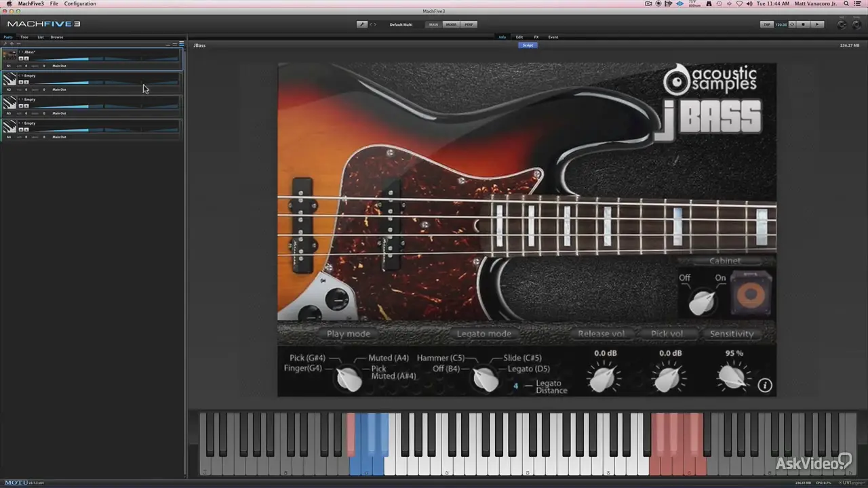
Task: Solo the Empty part A4
Action: tap(26, 129)
